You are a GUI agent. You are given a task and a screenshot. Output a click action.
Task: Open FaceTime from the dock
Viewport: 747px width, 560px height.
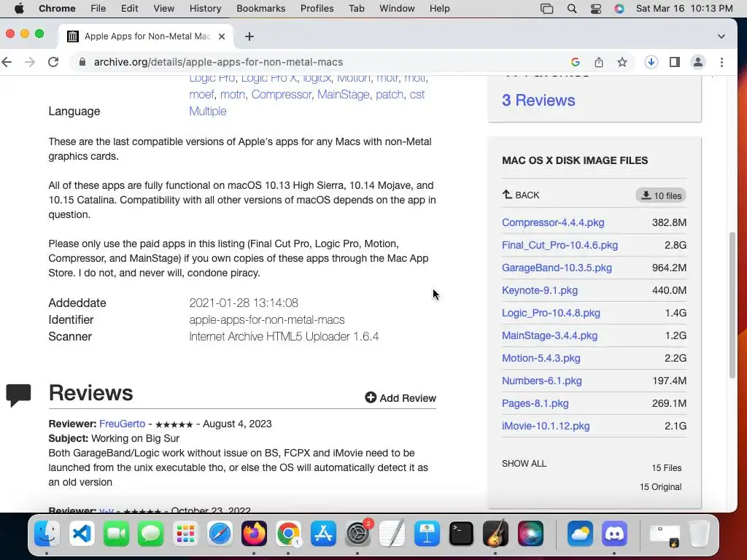(x=116, y=533)
